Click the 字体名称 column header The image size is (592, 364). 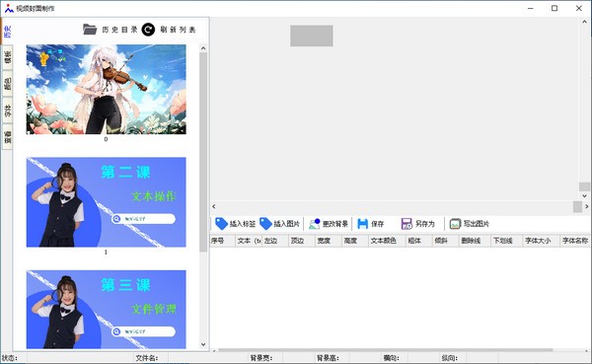575,241
